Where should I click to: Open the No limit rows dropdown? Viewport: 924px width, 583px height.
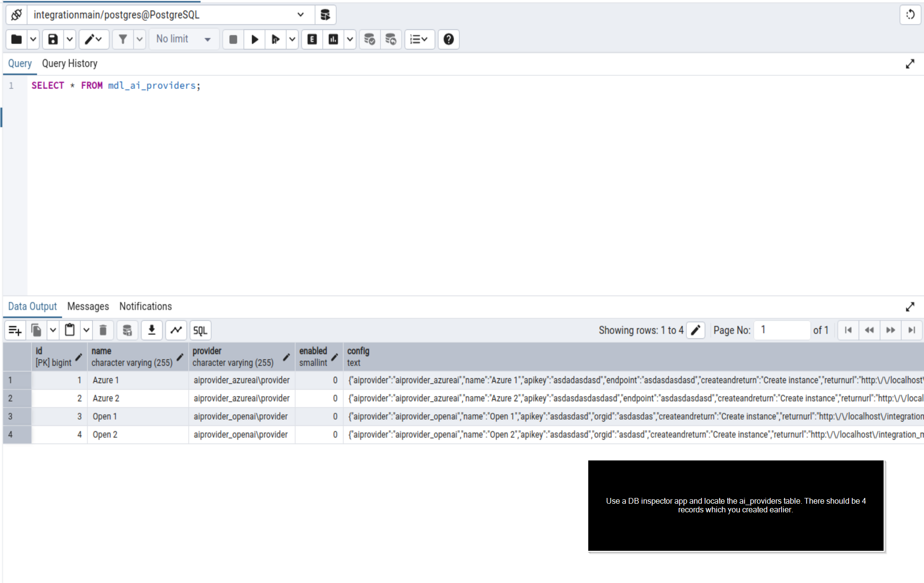pyautogui.click(x=184, y=39)
